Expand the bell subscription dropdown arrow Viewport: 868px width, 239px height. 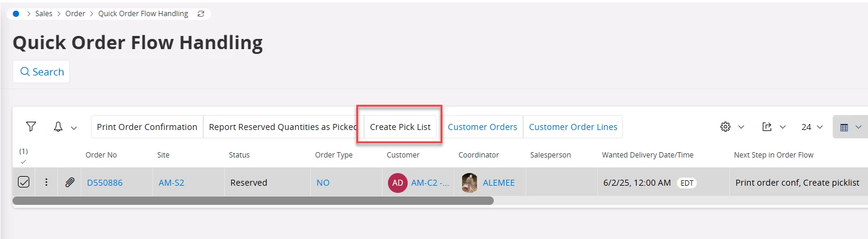74,128
